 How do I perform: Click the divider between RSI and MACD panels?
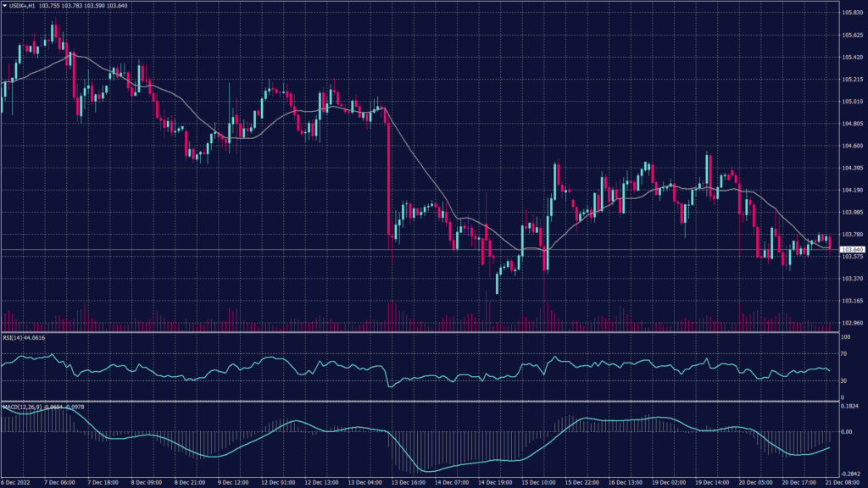coord(415,402)
